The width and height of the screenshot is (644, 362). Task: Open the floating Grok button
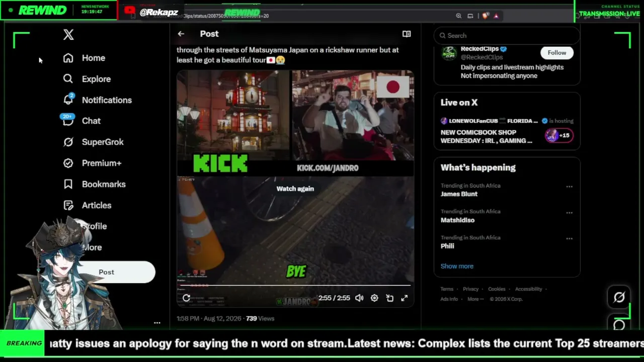619,297
